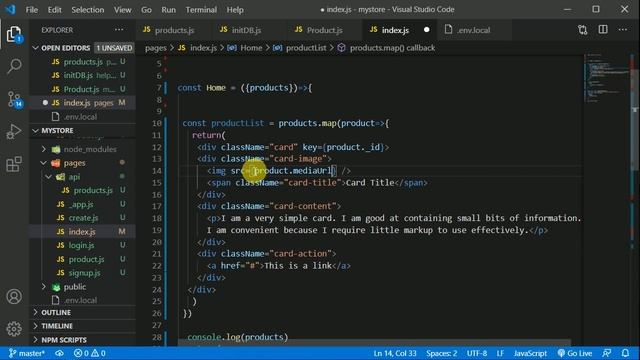The width and height of the screenshot is (640, 360).
Task: Click JavaScript language mode
Action: pyautogui.click(x=530, y=353)
